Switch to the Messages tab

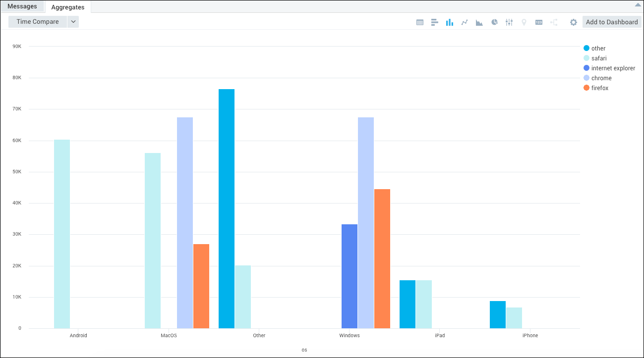coord(23,6)
